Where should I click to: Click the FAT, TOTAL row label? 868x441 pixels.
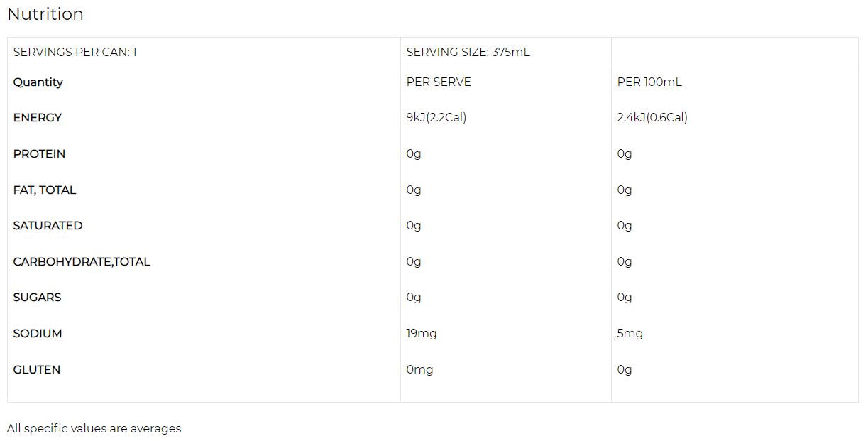point(44,190)
